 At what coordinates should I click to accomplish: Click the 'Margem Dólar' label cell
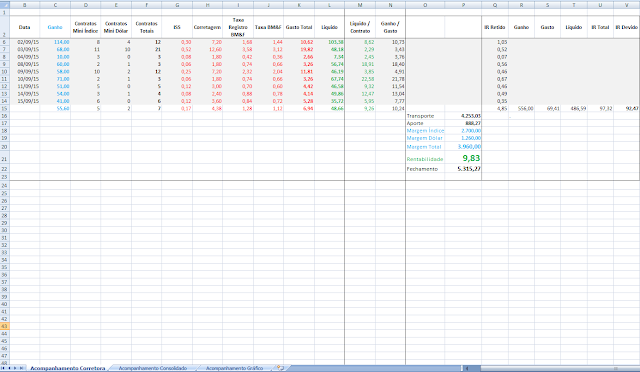pyautogui.click(x=425, y=138)
